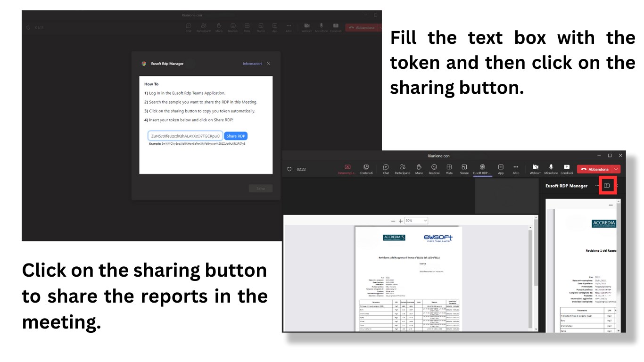Click shield icon beside 01:11 timer
644x362 pixels.
click(x=28, y=27)
